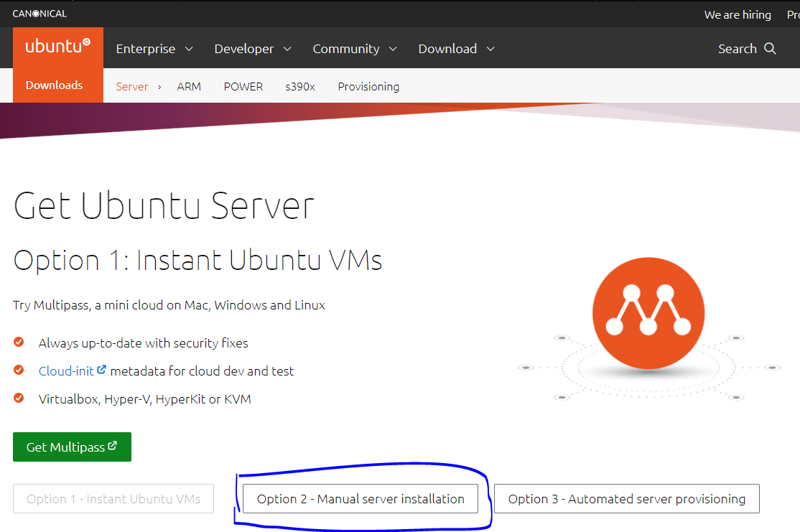Click the Try Multipass description text
Viewport: 800px width, 532px height.
click(169, 305)
